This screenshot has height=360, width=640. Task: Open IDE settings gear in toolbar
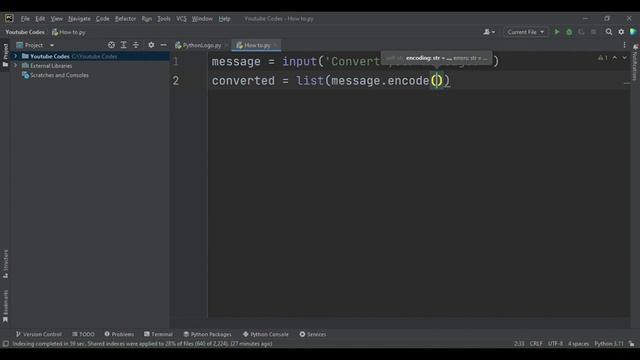[x=621, y=32]
